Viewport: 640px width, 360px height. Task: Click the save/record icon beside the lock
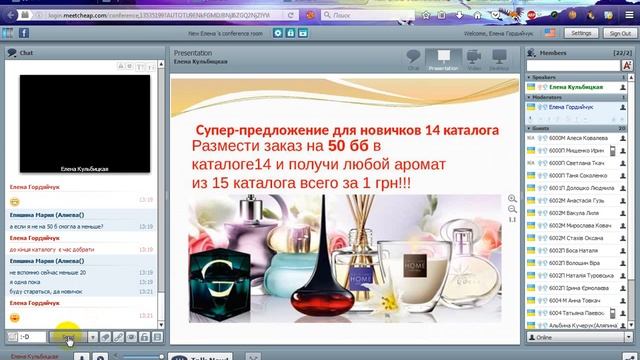click(x=303, y=33)
